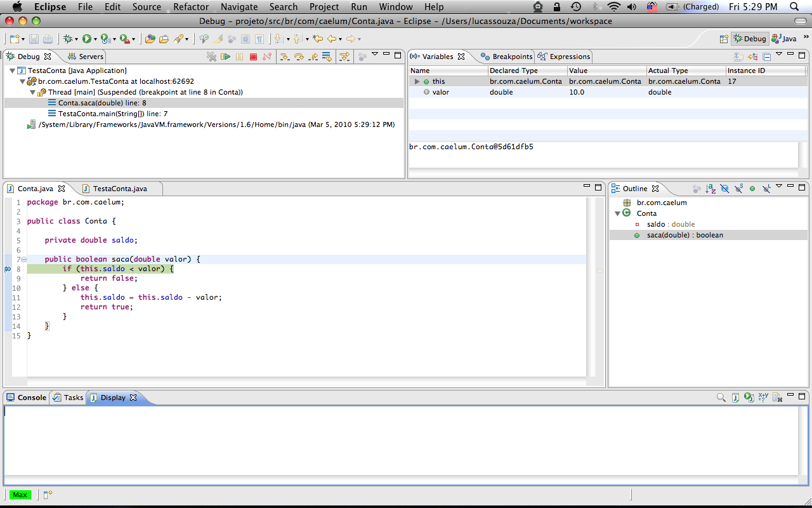Click the Declared Type column header

tap(527, 70)
